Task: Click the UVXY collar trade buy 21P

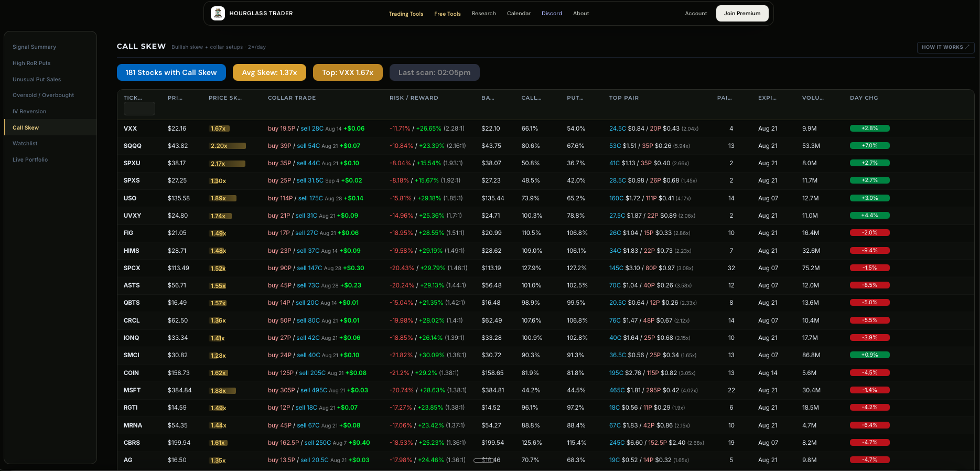Action: pyautogui.click(x=279, y=216)
